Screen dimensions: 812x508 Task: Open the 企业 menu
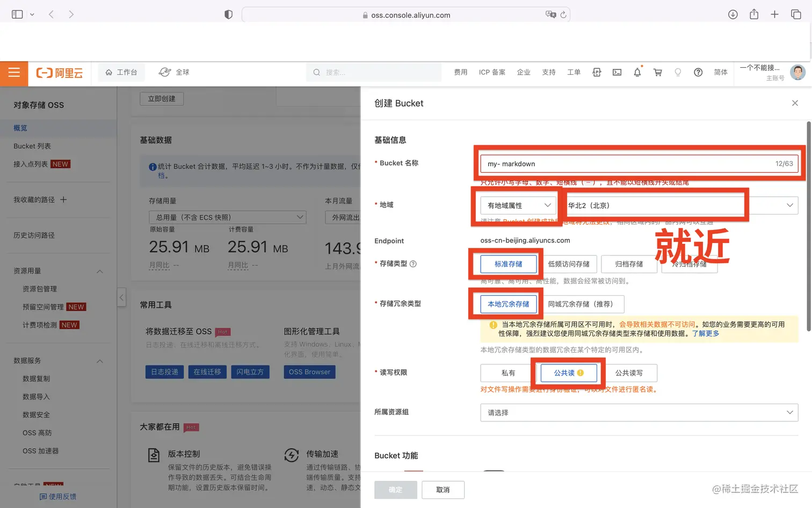click(524, 72)
